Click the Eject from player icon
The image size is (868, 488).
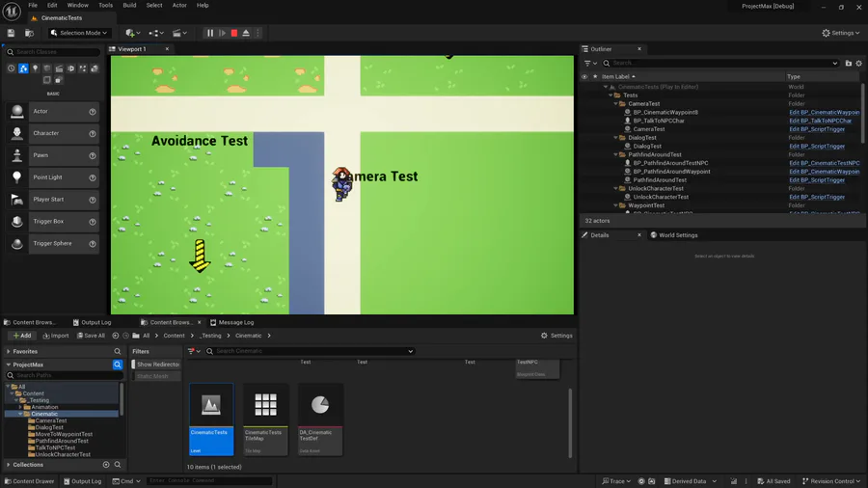coord(246,33)
